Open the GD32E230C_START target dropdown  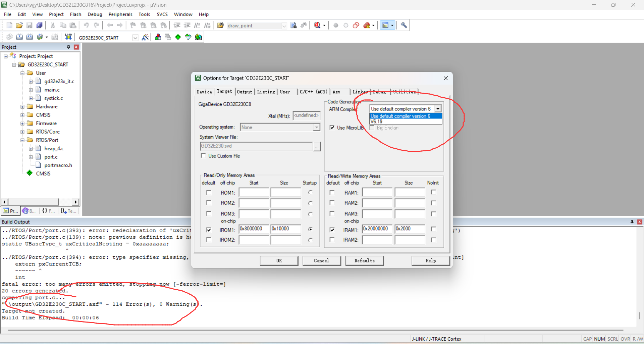(x=135, y=38)
